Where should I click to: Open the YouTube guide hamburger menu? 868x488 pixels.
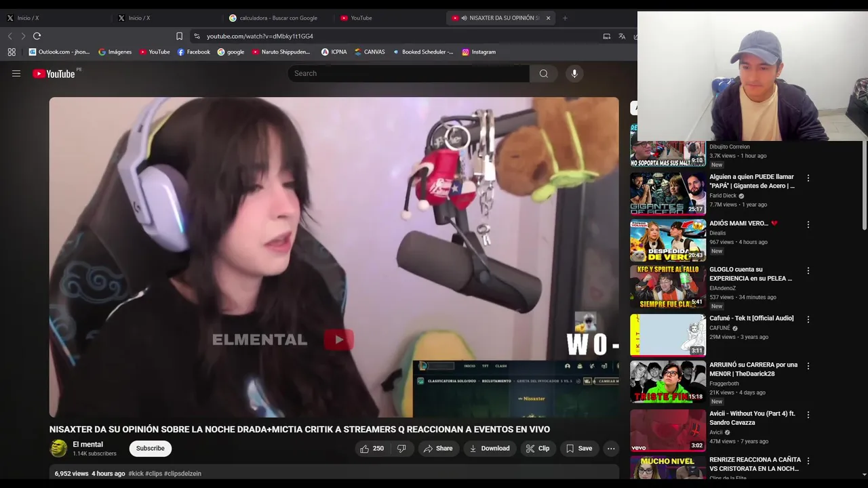pos(16,73)
